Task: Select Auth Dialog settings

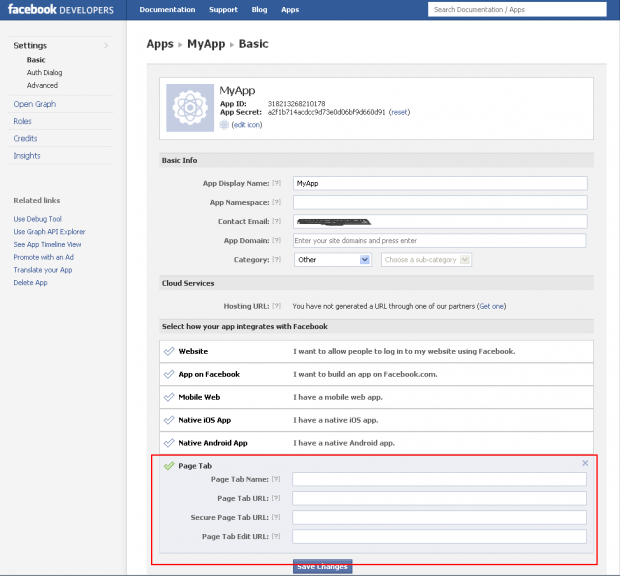Action: [44, 72]
